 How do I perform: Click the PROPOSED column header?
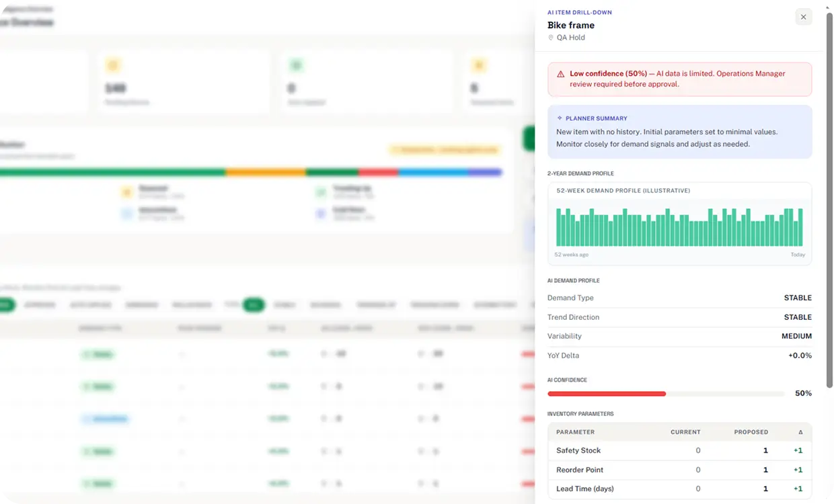tap(751, 432)
